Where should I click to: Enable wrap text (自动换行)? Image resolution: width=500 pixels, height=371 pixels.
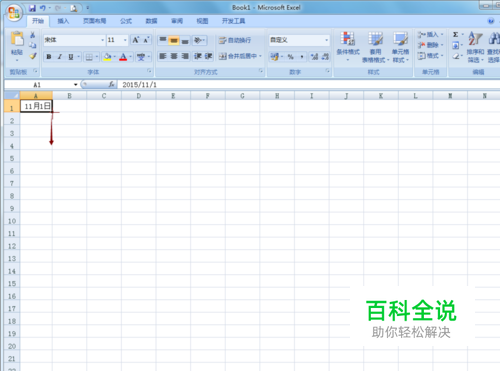[235, 40]
